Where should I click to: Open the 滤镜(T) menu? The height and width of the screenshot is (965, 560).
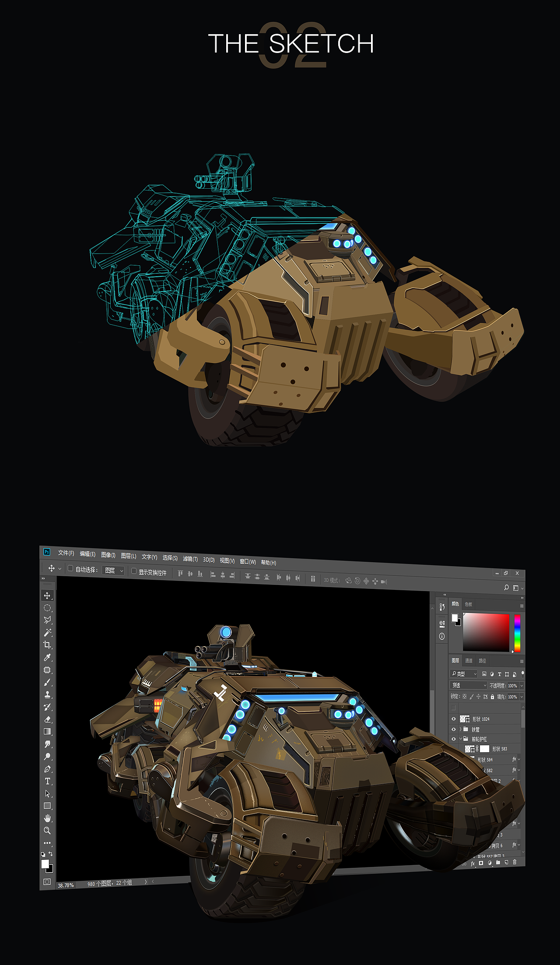pyautogui.click(x=190, y=559)
